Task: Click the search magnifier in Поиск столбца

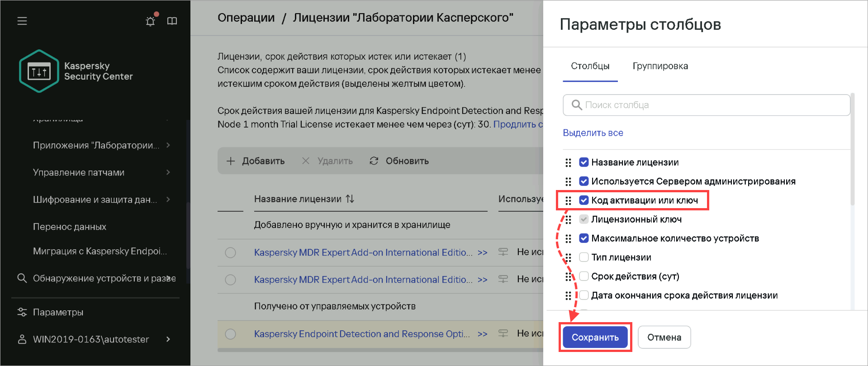Action: coord(577,105)
